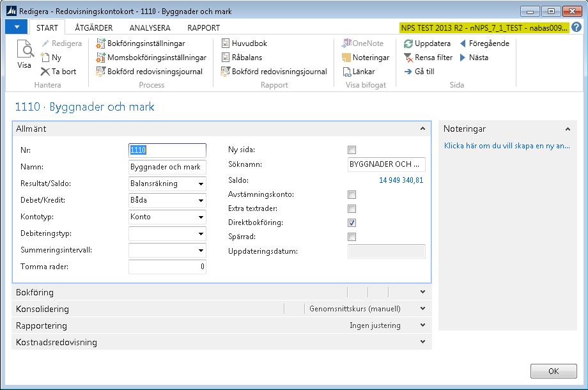The width and height of the screenshot is (588, 390).
Task: Click the Nr field
Action: [167, 150]
